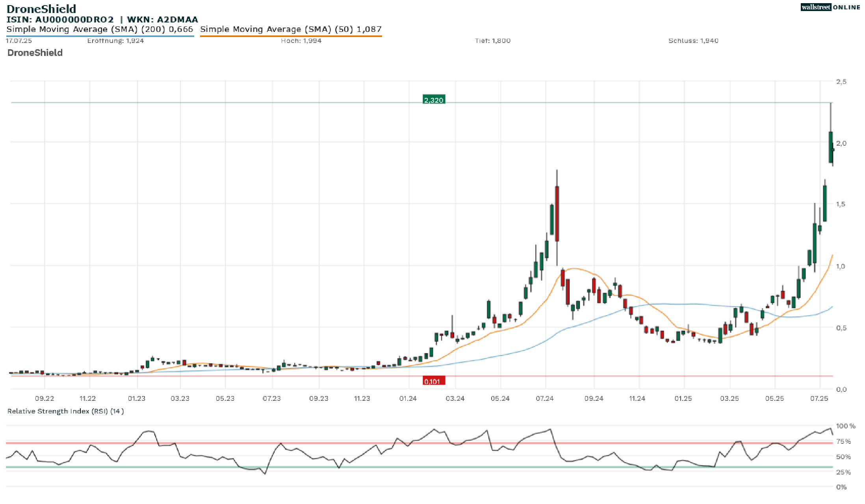Click the 01.25 date axis label
The image size is (865, 504).
coord(683,398)
